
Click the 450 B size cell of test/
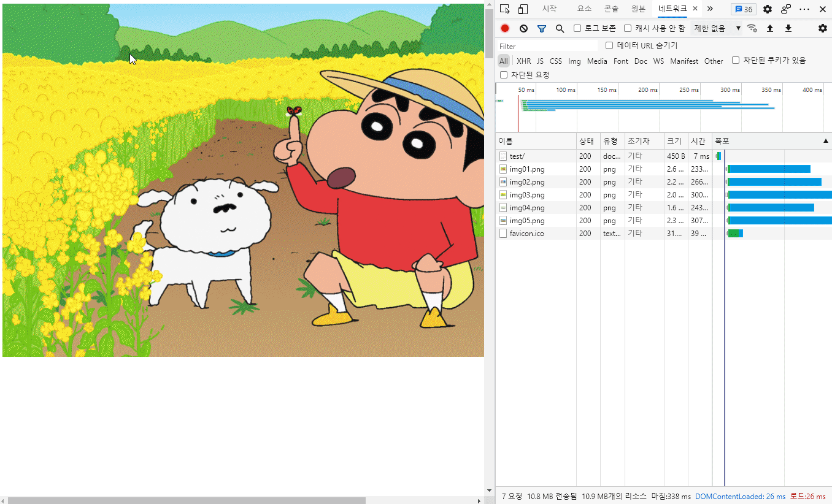[x=676, y=156]
